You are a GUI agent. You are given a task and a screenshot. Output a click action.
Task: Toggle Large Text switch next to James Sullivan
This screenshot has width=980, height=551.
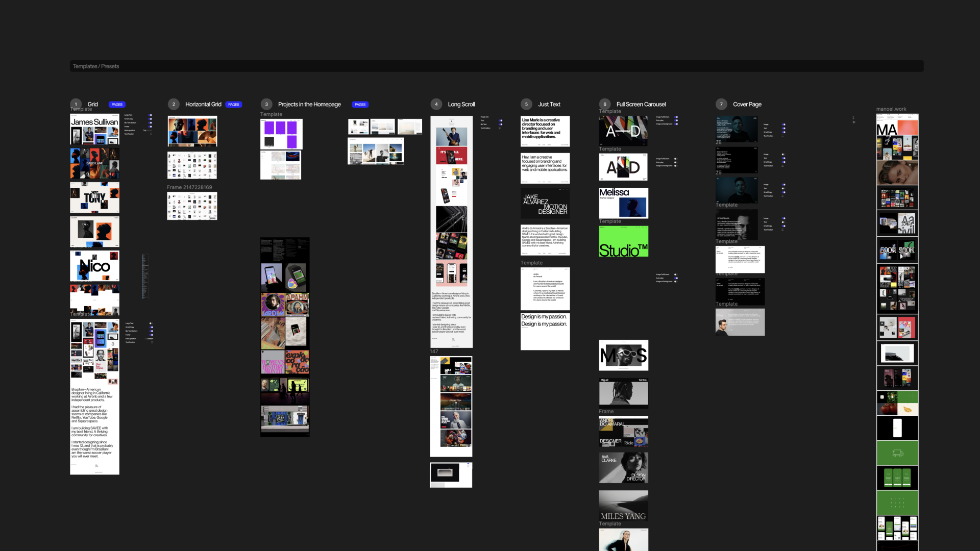coord(150,115)
